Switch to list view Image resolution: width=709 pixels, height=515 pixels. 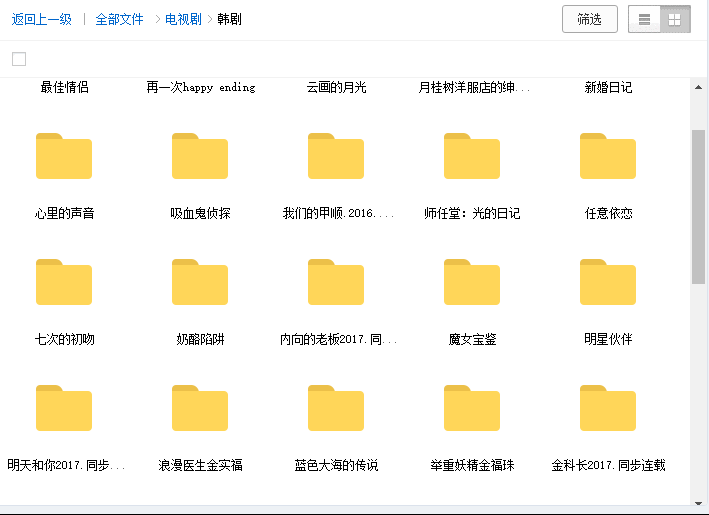pyautogui.click(x=644, y=19)
